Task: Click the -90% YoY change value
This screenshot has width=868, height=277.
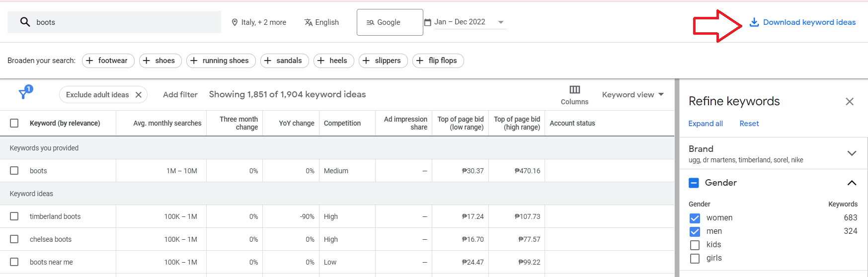Action: [307, 216]
